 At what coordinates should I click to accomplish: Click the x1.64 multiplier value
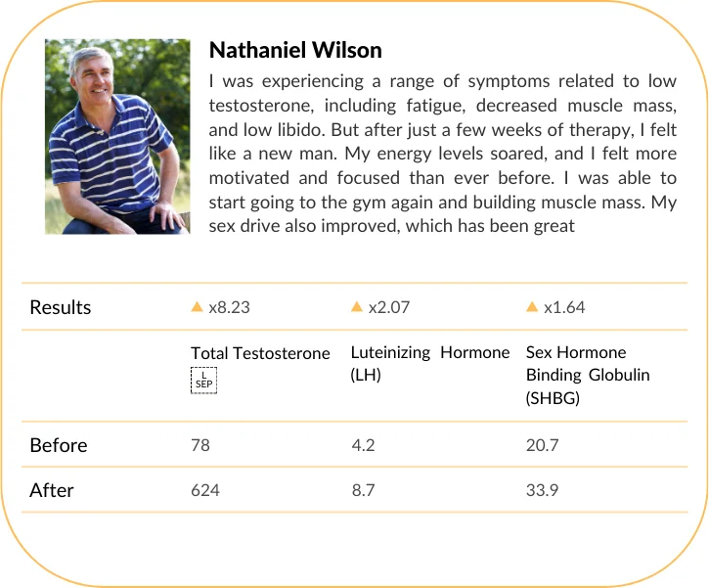point(563,307)
